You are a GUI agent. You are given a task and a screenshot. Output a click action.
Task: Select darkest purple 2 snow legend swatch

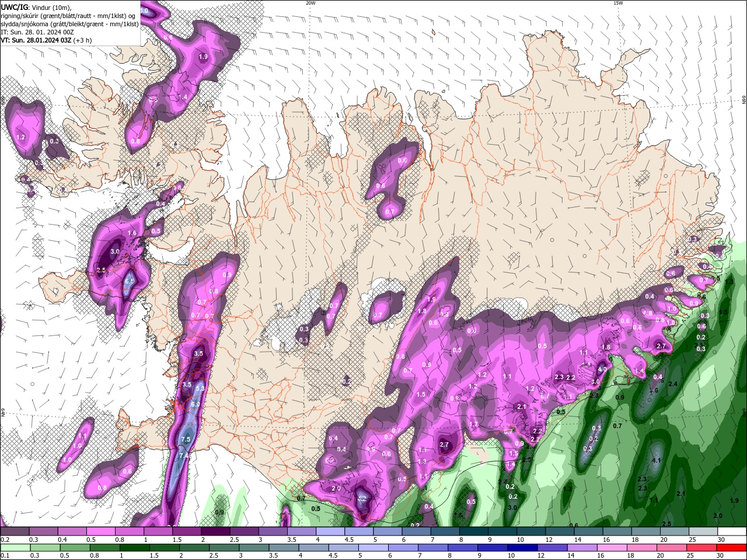(215, 531)
